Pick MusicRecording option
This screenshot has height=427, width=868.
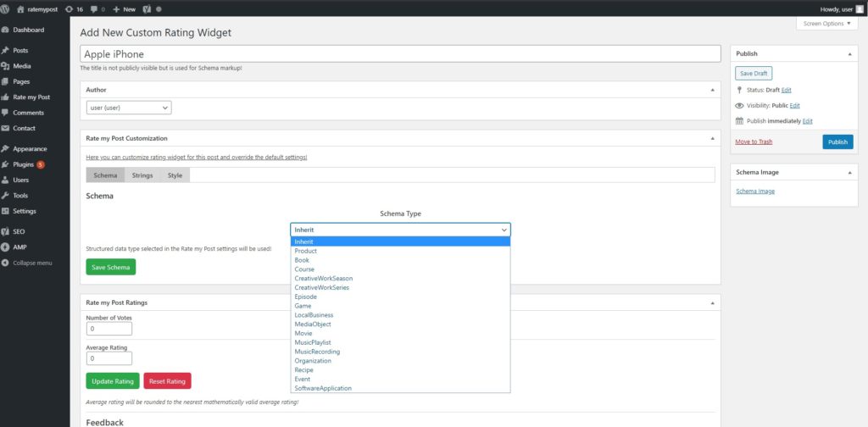[x=400, y=352]
